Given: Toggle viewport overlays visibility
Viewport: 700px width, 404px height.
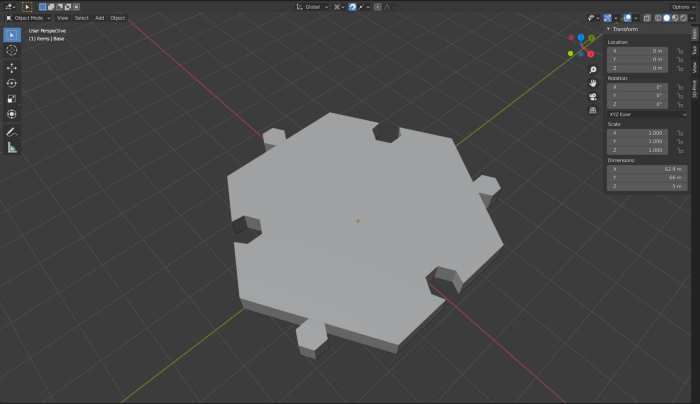Looking at the screenshot, I should 627,18.
